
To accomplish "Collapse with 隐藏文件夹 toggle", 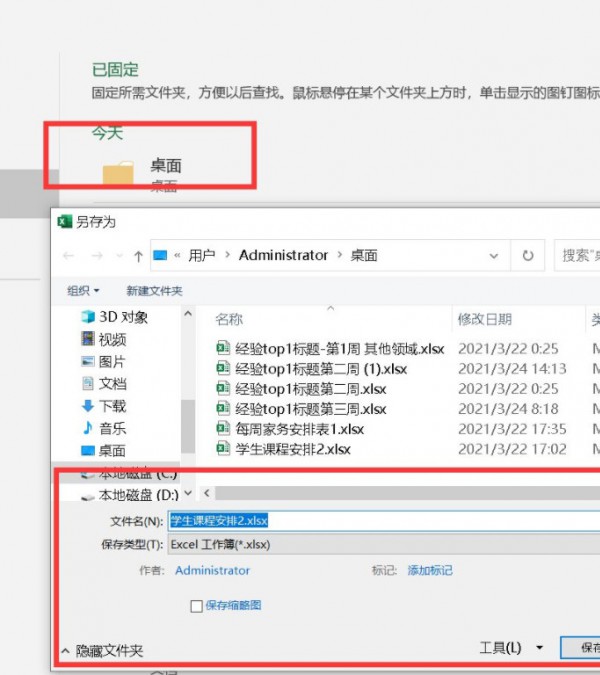I will 102,650.
